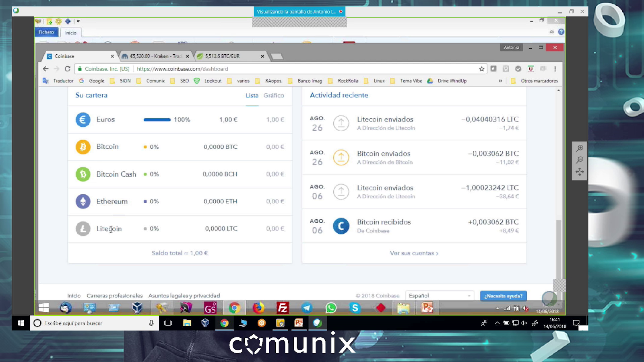644x362 pixels.
Task: Close the Kraken browser tab
Action: (x=187, y=56)
